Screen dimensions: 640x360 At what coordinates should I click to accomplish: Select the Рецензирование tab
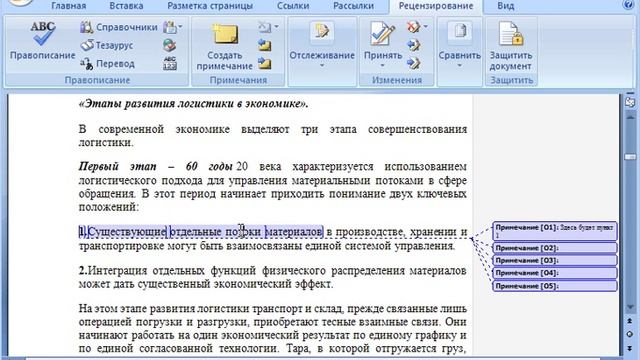(x=436, y=6)
